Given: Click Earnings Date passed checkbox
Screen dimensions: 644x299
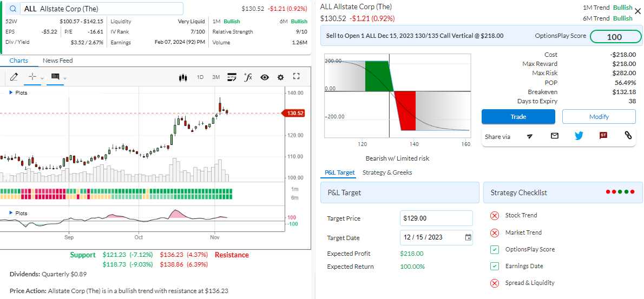Looking at the screenshot, I should tap(495, 266).
